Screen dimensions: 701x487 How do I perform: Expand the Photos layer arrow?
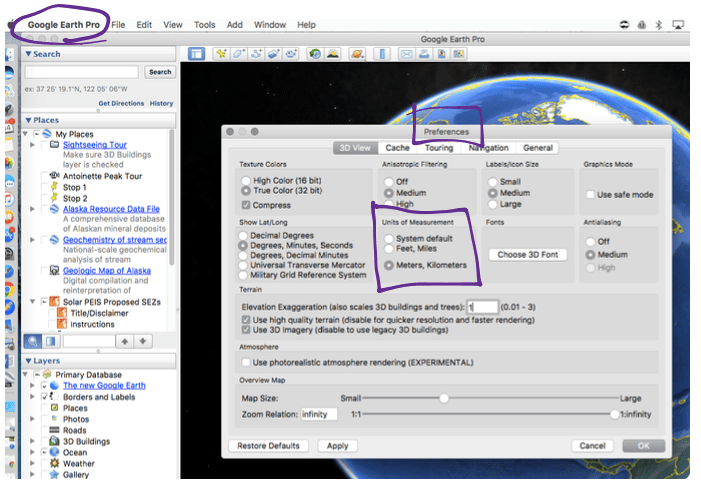click(32, 419)
